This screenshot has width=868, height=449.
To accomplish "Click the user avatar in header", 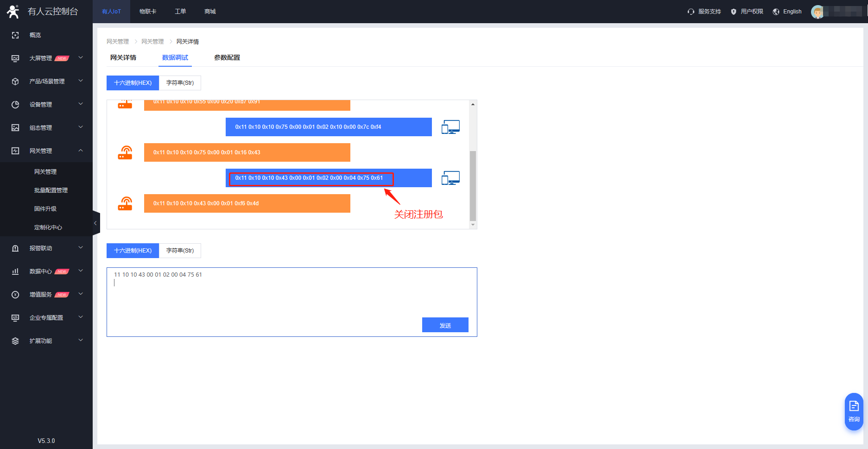I will 818,12.
